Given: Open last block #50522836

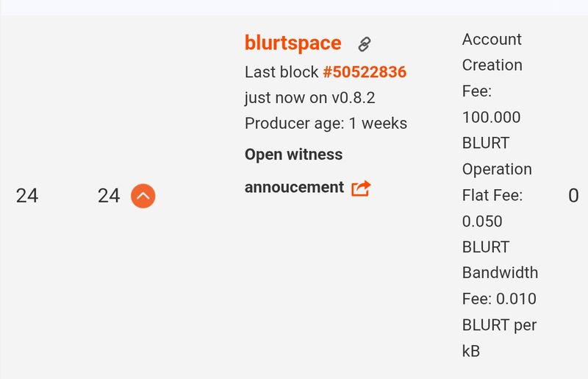Looking at the screenshot, I should 365,71.
